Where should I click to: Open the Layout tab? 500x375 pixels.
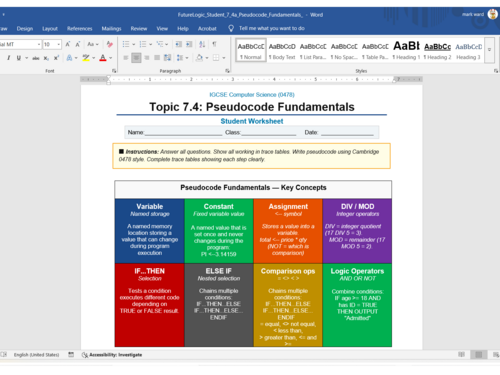click(50, 29)
